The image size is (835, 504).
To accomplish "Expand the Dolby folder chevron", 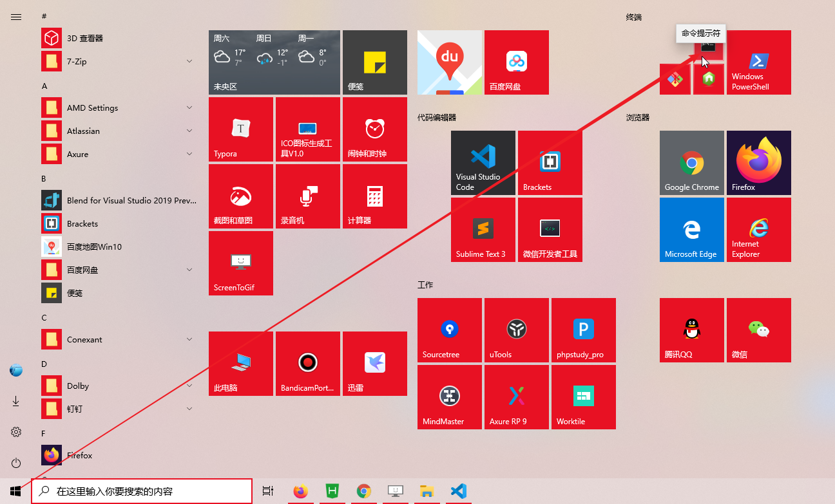I will click(189, 386).
